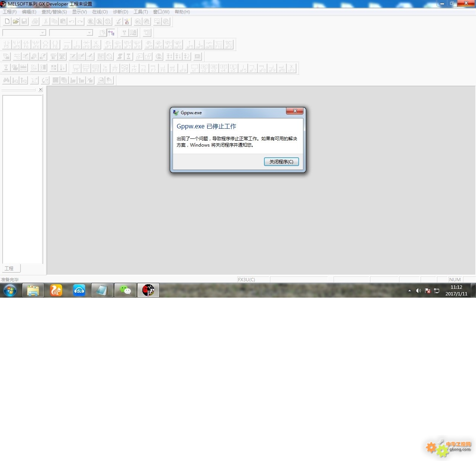The height and width of the screenshot is (461, 476).
Task: Click the volume speaker tray icon
Action: pyautogui.click(x=418, y=291)
